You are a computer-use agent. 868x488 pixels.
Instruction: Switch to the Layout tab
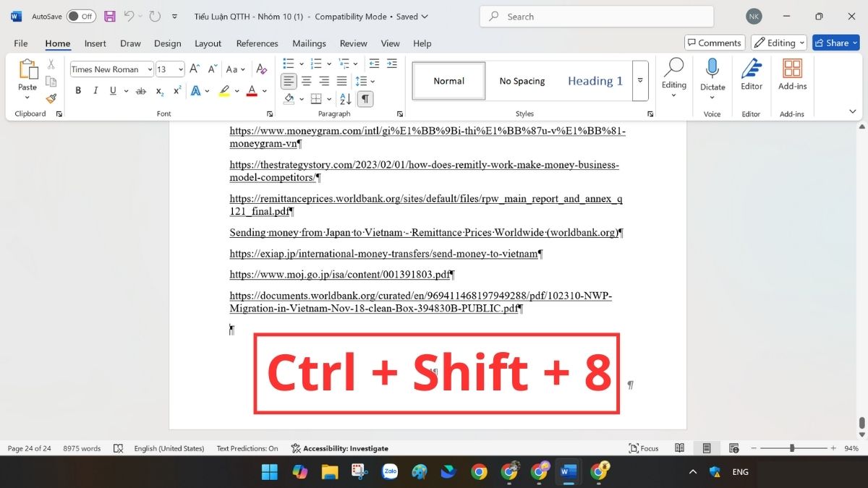(208, 43)
